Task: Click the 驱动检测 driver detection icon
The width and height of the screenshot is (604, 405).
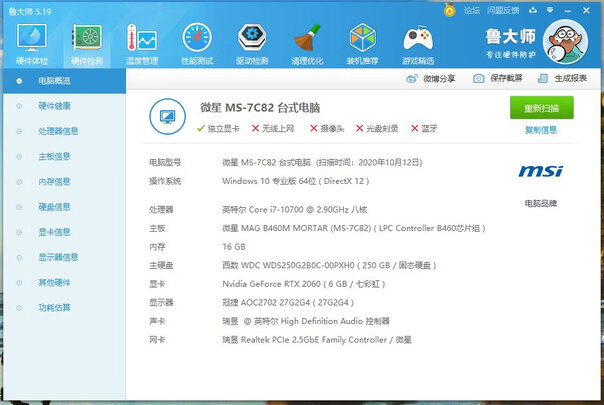Action: point(251,42)
